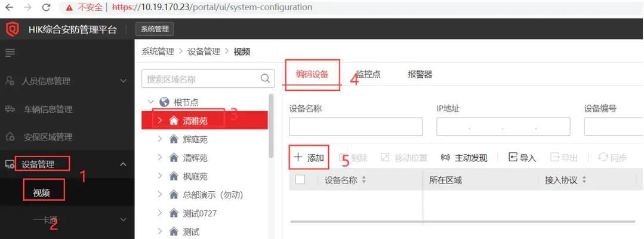This screenshot has width=644, height=239.
Task: Expand the 人员信息管理 menu chevron
Action: click(x=123, y=81)
